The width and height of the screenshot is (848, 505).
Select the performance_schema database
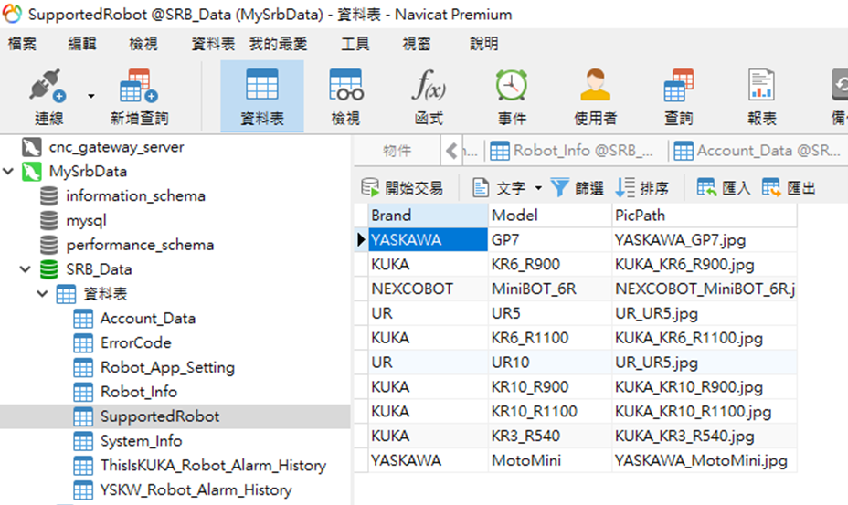pyautogui.click(x=140, y=245)
